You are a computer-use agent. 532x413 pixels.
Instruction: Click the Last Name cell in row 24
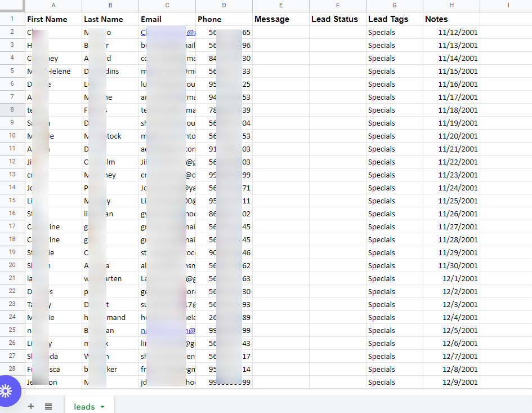(110, 317)
